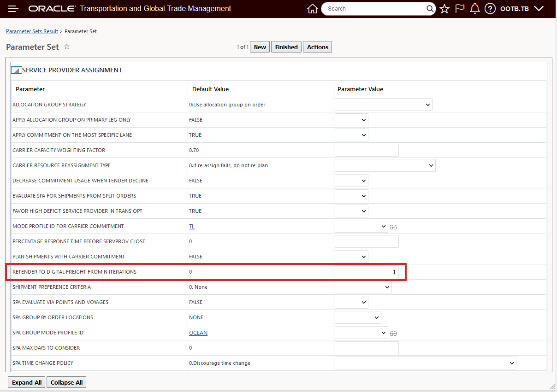Open the Favorites star in header
The width and height of the screenshot is (557, 392).
pyautogui.click(x=444, y=9)
